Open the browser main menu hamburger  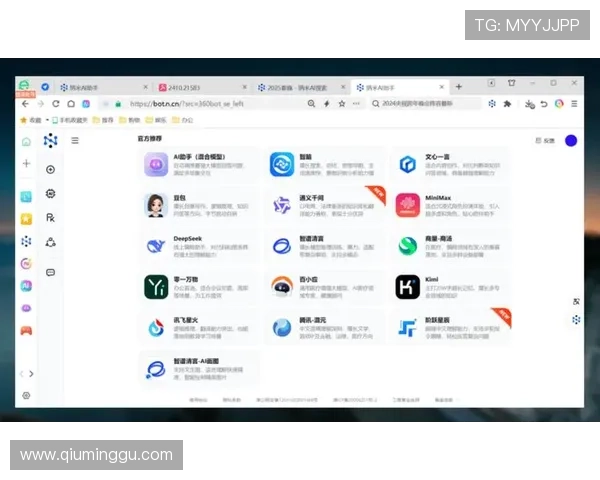pos(574,104)
